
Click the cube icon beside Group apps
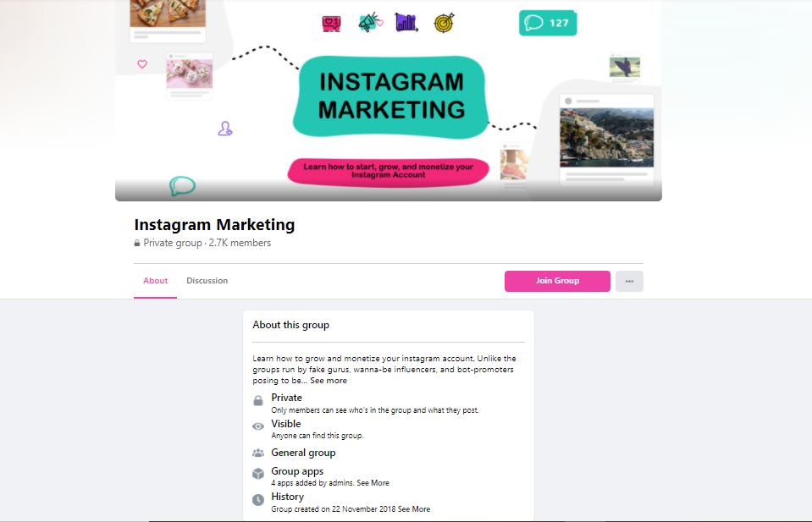point(258,474)
